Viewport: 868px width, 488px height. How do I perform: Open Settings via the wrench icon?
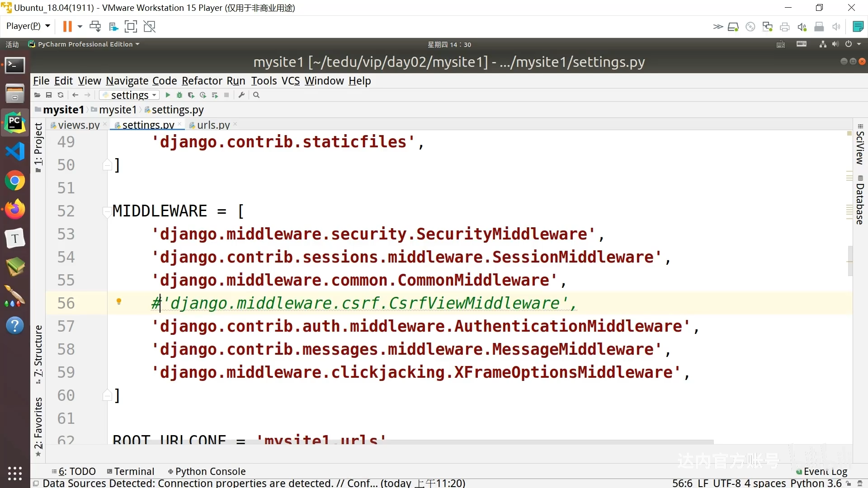(x=241, y=95)
